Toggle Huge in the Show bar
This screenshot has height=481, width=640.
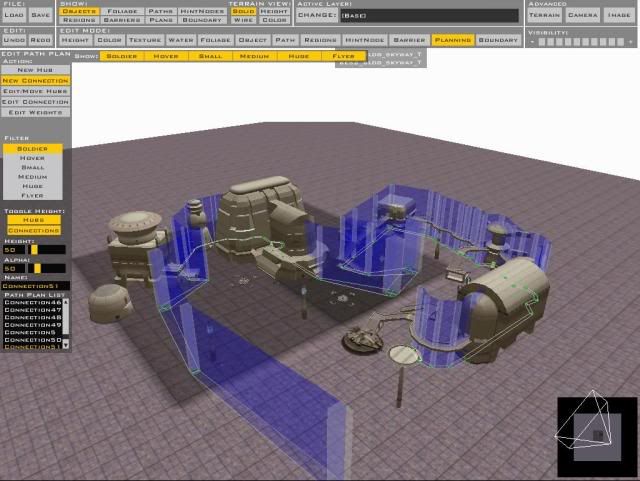click(299, 56)
